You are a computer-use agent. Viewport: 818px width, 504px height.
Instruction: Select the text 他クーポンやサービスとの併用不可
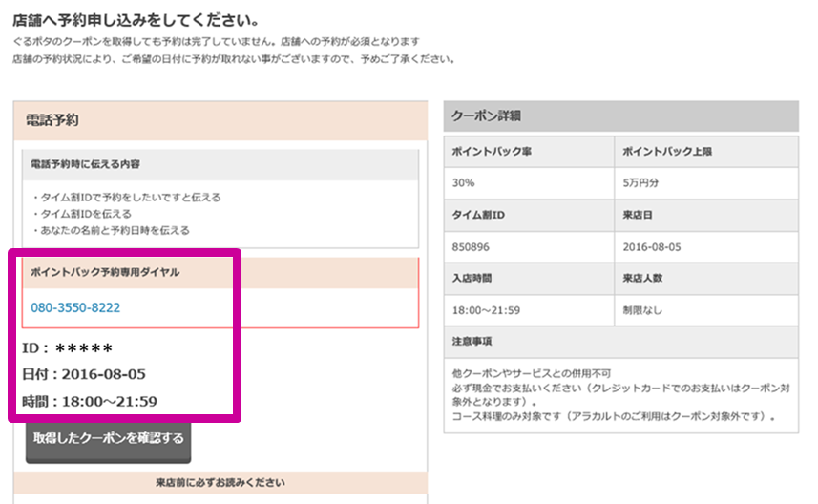click(531, 373)
